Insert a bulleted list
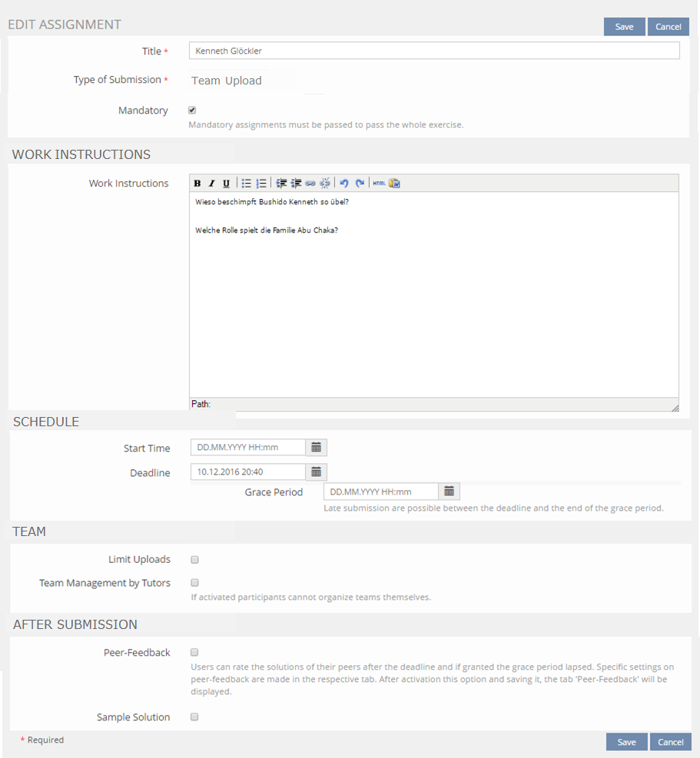This screenshot has height=758, width=700. tap(246, 184)
